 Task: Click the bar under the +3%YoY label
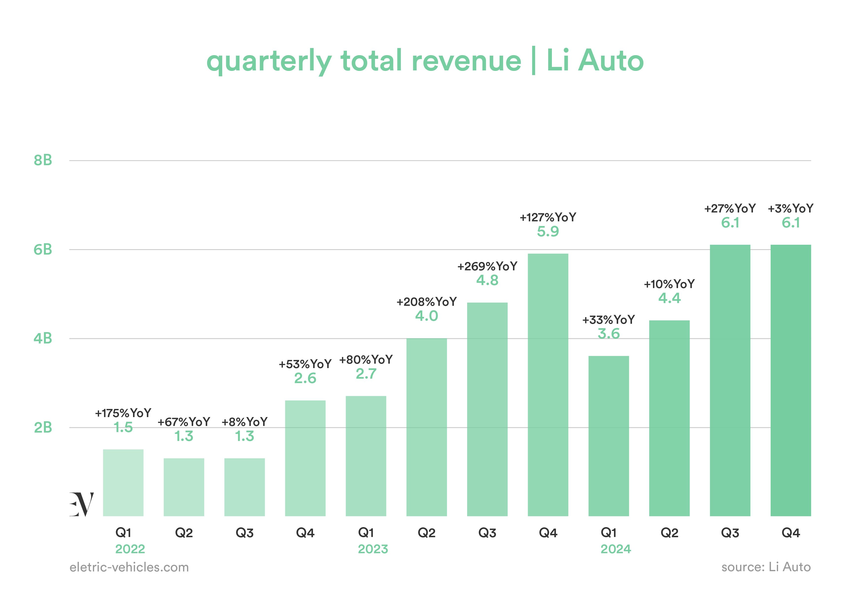791,381
